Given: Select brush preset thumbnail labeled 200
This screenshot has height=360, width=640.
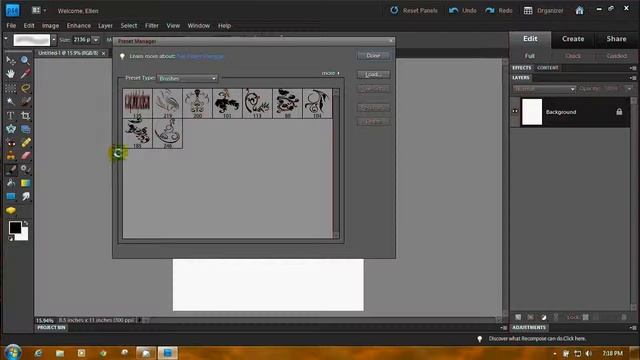Looking at the screenshot, I should 198,104.
